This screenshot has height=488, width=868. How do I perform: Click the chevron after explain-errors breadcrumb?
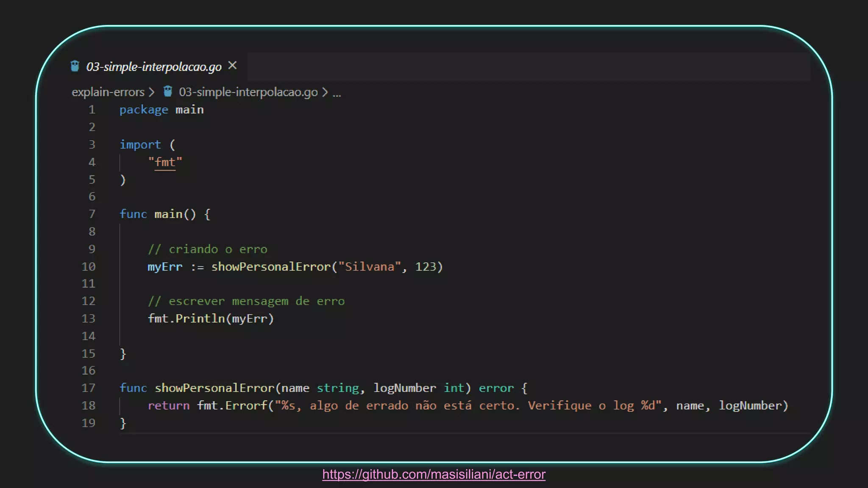(151, 92)
